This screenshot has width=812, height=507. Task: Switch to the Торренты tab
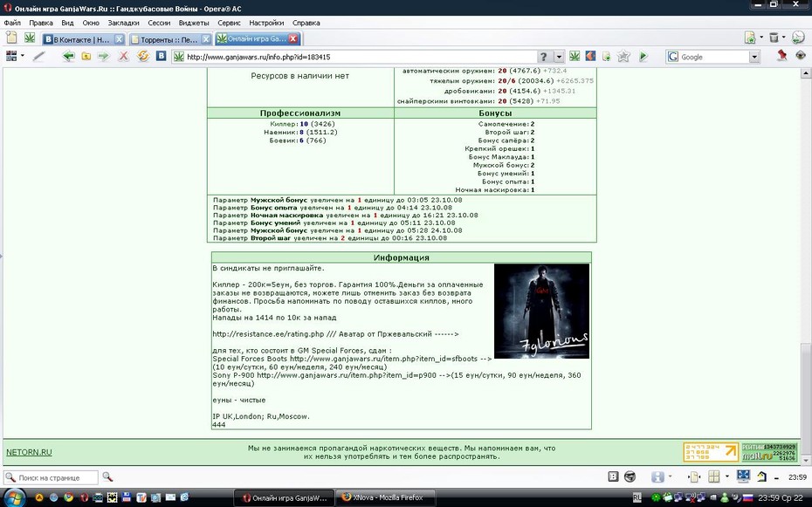(x=170, y=39)
